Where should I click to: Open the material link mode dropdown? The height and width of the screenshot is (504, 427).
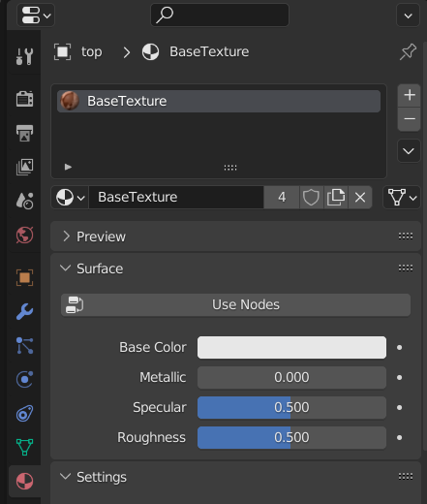pyautogui.click(x=402, y=197)
